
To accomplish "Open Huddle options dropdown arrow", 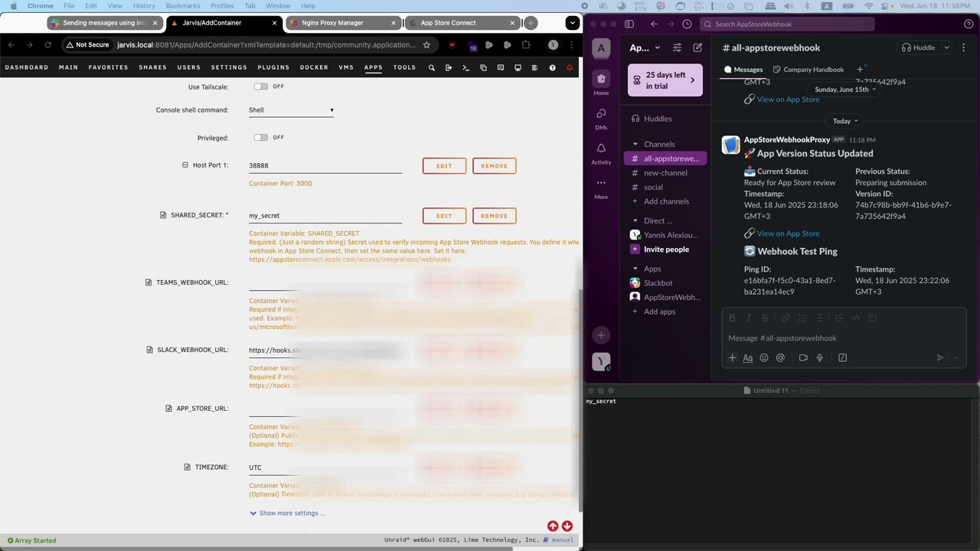I will pyautogui.click(x=946, y=47).
